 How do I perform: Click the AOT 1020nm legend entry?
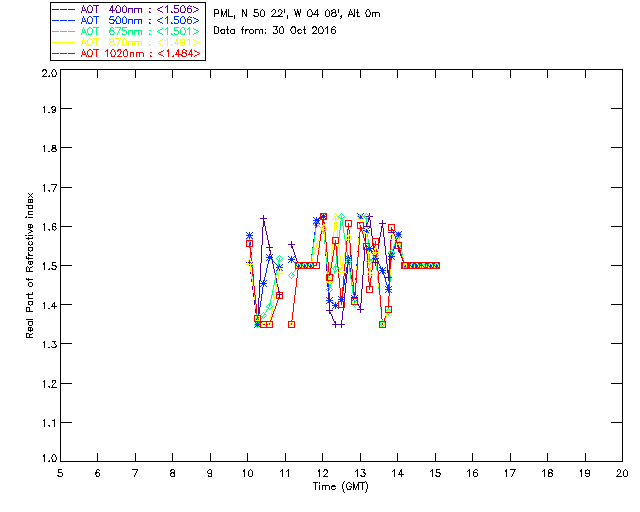point(126,53)
